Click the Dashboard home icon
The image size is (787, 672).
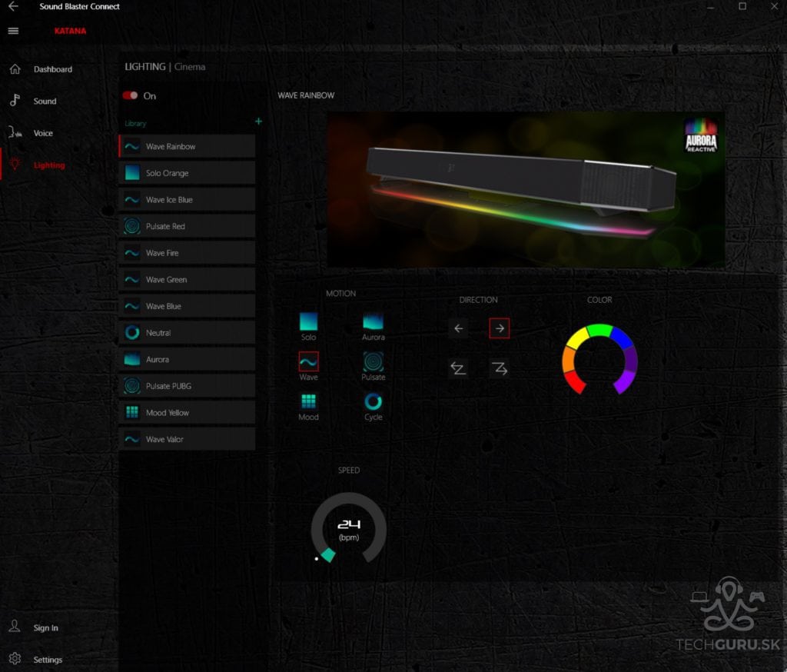(15, 68)
